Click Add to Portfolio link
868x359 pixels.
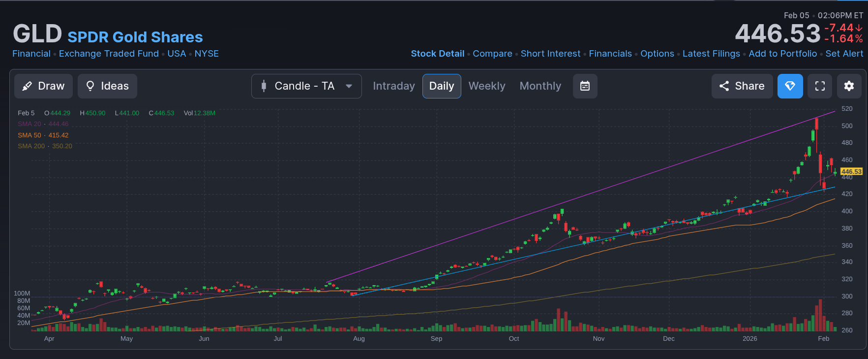pyautogui.click(x=782, y=54)
